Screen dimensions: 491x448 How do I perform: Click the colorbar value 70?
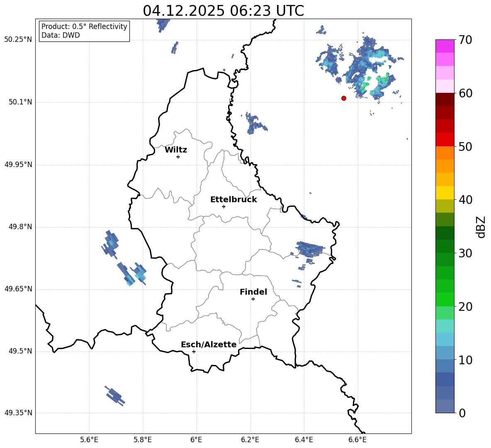[465, 40]
